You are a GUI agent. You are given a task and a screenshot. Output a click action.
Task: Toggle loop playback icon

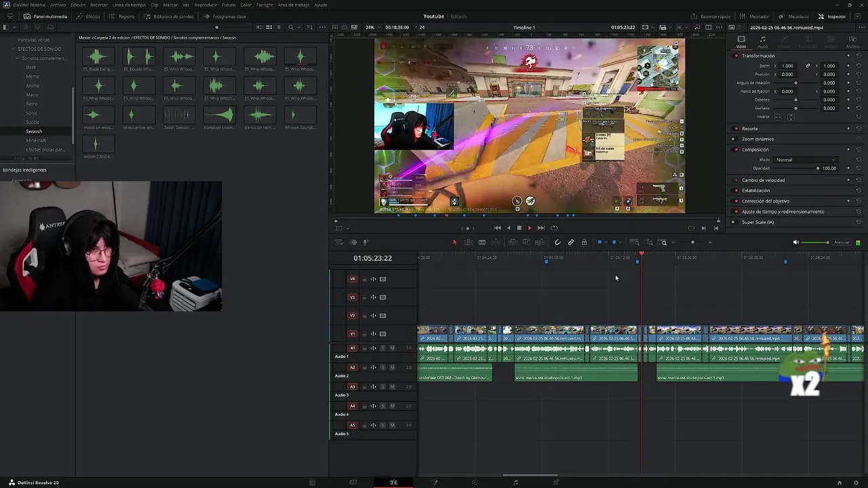(x=554, y=228)
